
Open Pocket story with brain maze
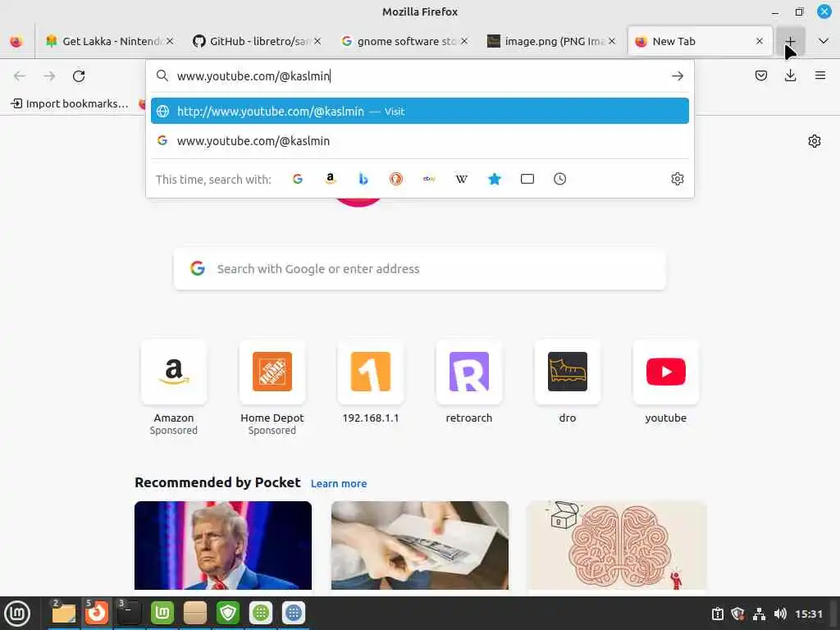(x=617, y=546)
